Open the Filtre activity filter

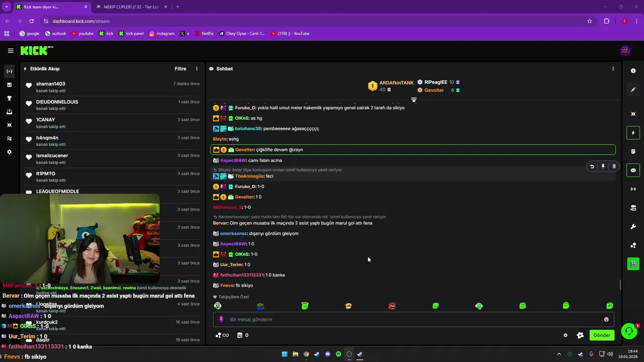tap(180, 69)
